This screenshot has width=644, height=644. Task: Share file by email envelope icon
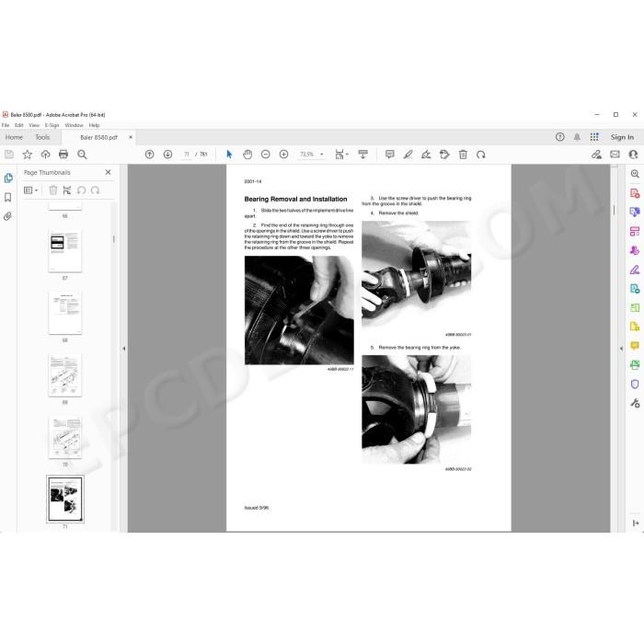(x=615, y=155)
